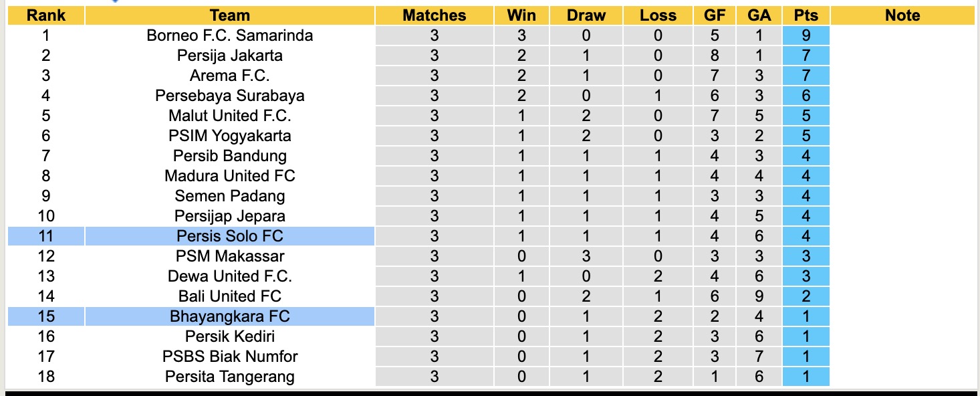Click the highlighted Bhayangkara FC team name
Viewport: 980px width, 396px height.
[229, 316]
